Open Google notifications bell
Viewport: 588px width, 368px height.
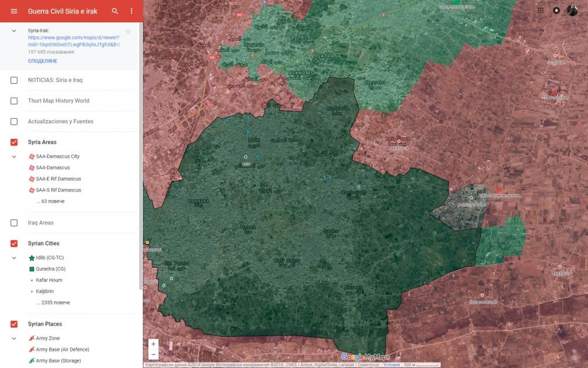click(x=556, y=11)
